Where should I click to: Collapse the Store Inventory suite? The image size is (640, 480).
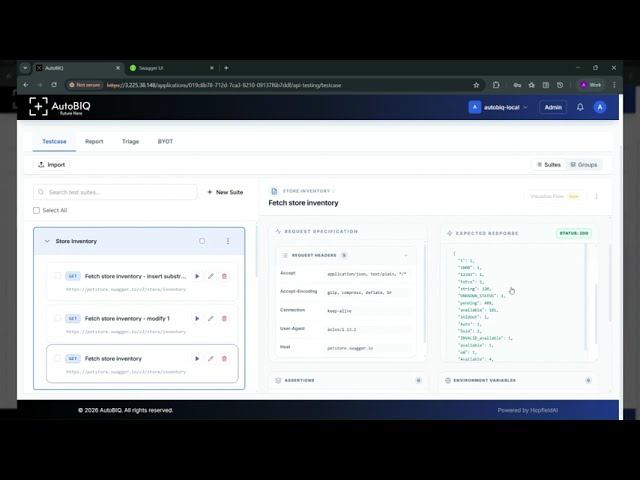[47, 241]
